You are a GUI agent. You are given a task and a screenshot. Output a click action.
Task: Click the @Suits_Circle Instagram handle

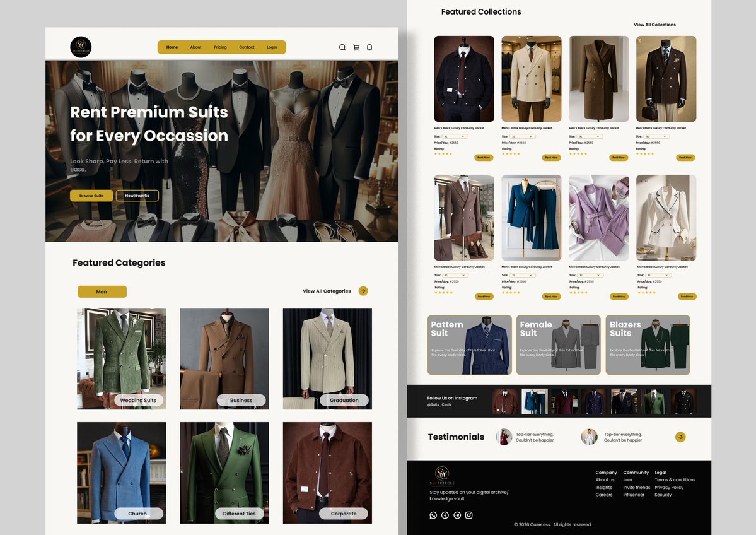(439, 405)
